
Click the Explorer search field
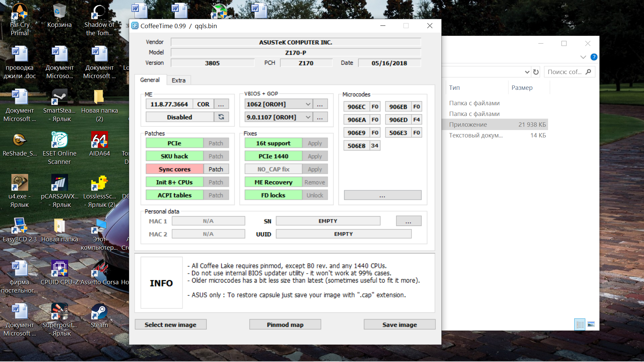click(565, 72)
